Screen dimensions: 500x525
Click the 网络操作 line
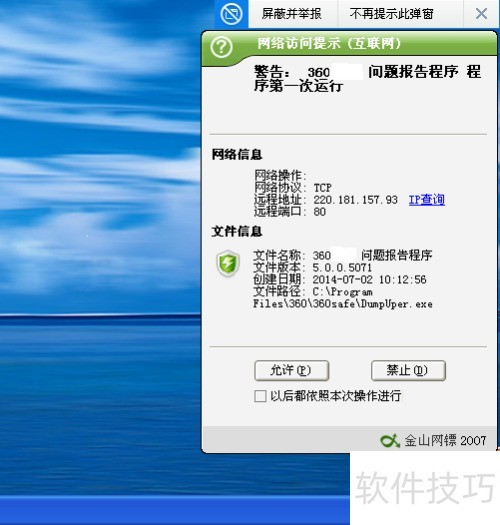pos(281,175)
